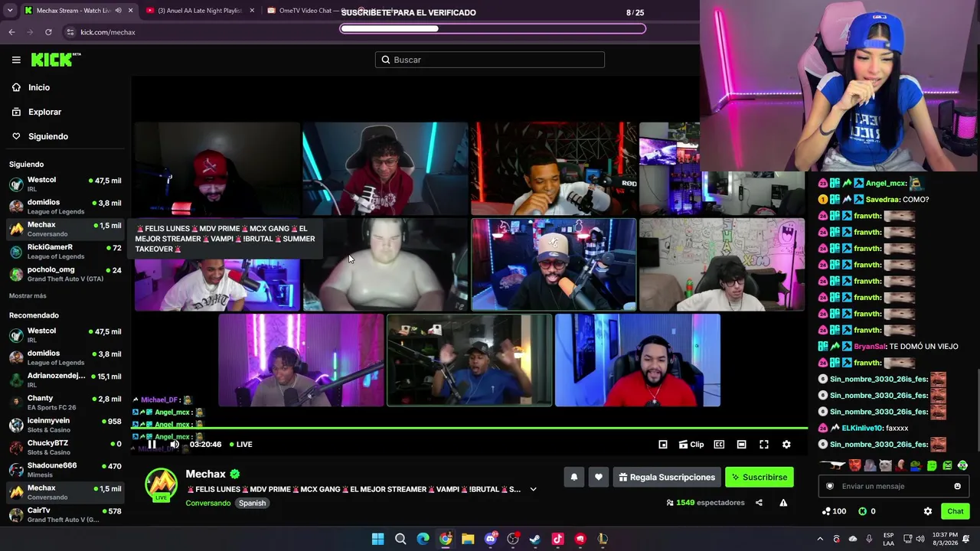Toggle picture-in-picture mini player icon

663,445
